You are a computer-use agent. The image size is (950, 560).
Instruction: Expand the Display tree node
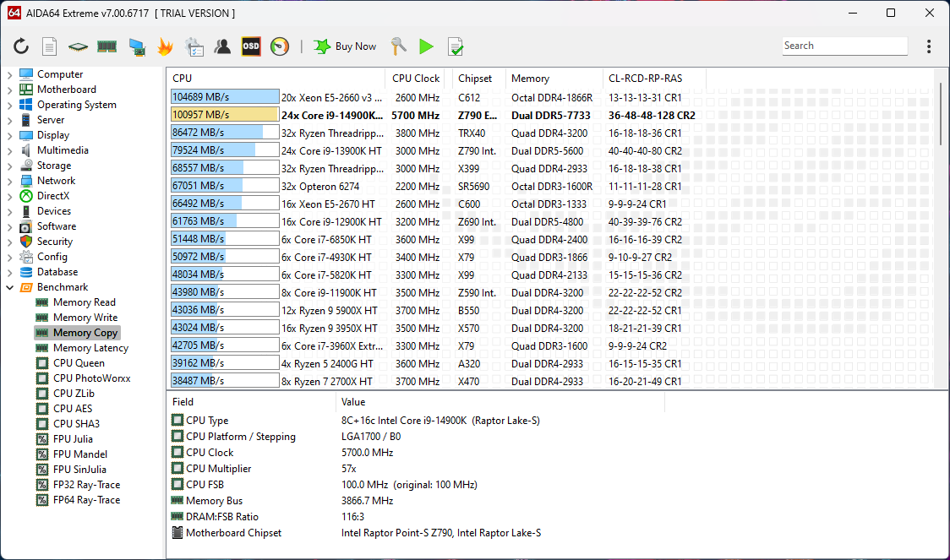9,135
